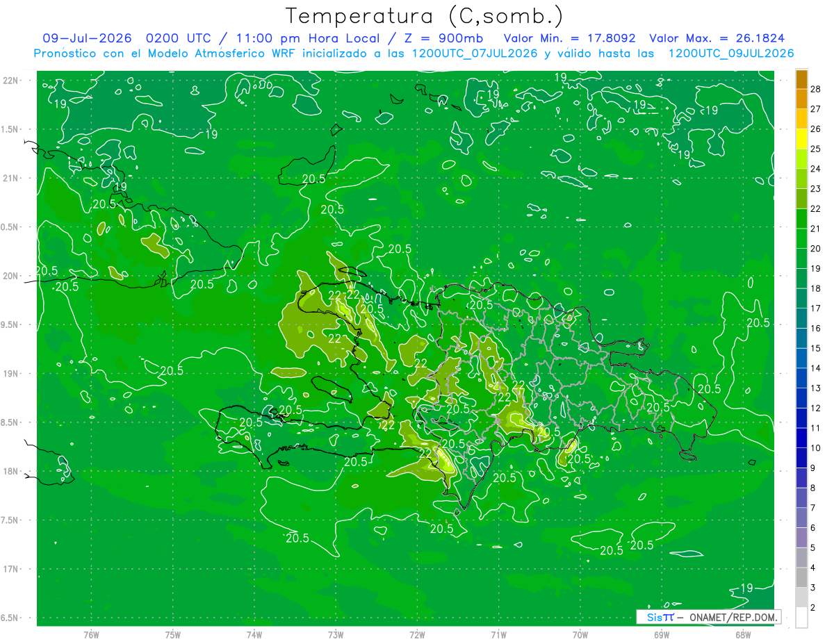Select the '1200UTC_09JUL2026' valid-until time
Image resolution: width=834 pixels, height=644 pixels.
(x=731, y=53)
